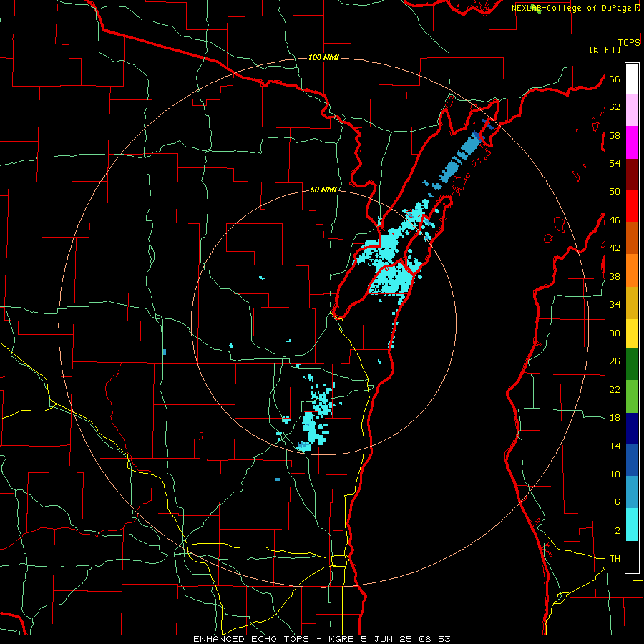This screenshot has height=644, width=644.
Task: Click the "66" scale value
Action: tap(615, 79)
